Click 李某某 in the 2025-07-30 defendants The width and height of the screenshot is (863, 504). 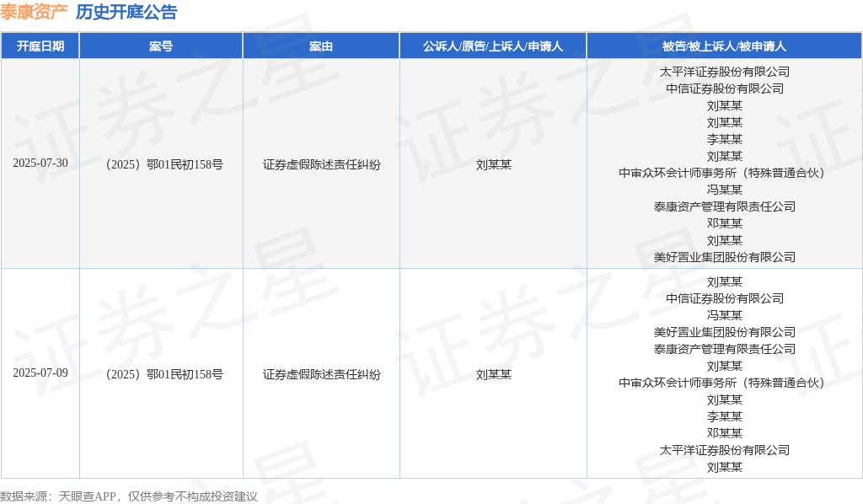(724, 139)
